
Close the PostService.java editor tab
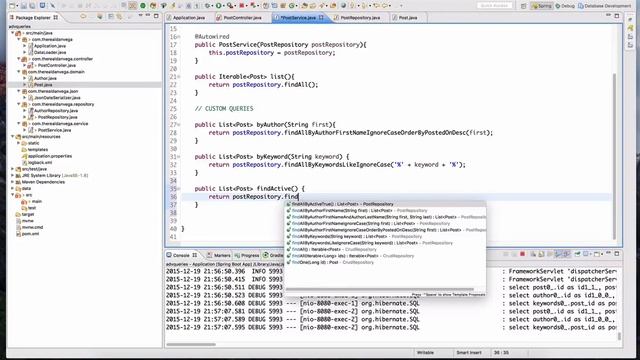tap(321, 18)
